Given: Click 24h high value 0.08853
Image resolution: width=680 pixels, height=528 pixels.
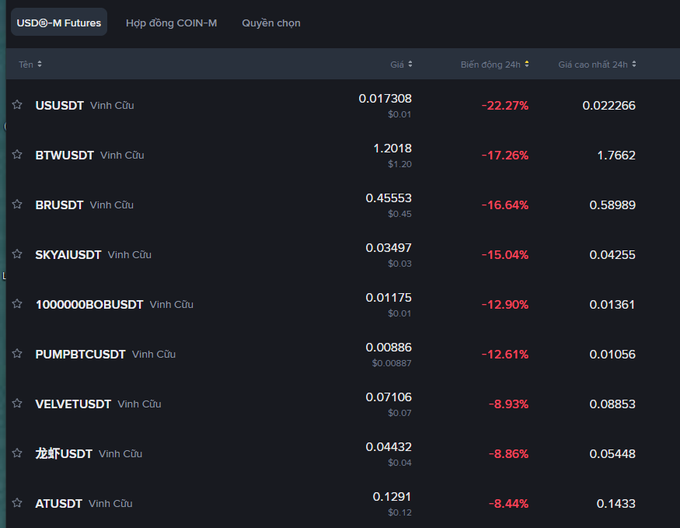Looking at the screenshot, I should click(x=612, y=404).
